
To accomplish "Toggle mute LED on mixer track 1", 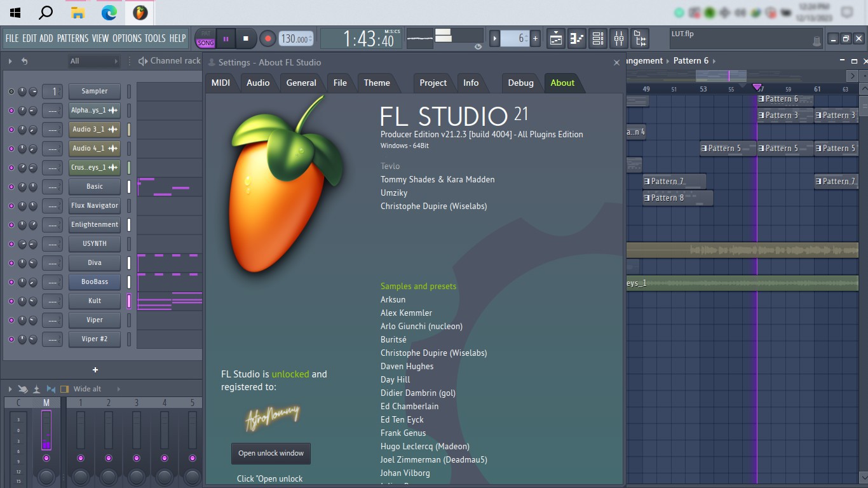I will tap(81, 458).
